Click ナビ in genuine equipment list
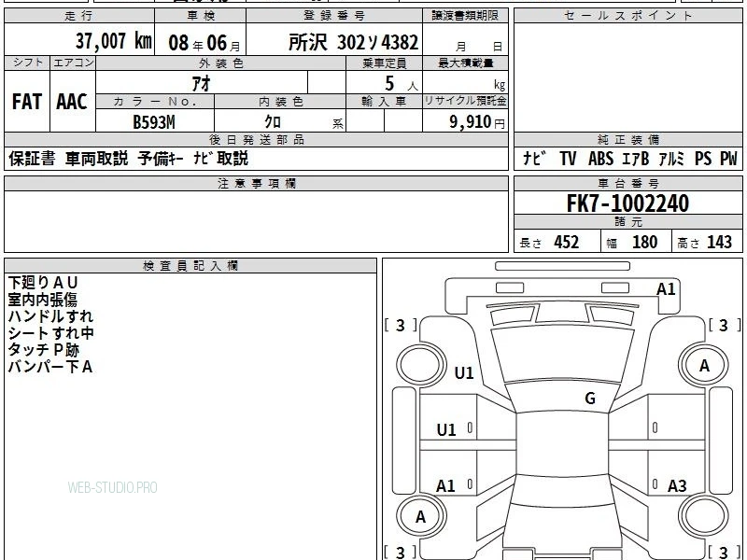This screenshot has width=747, height=560. (x=534, y=158)
